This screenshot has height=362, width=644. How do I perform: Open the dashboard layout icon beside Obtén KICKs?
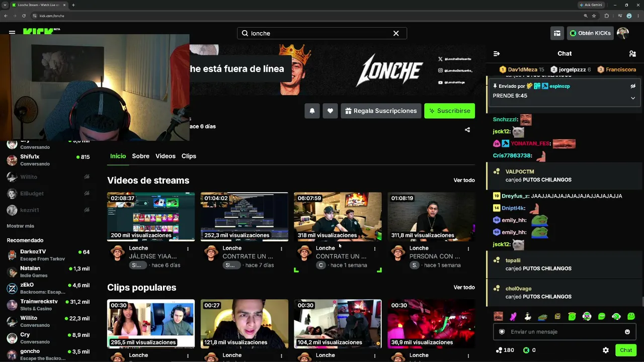pos(557,33)
